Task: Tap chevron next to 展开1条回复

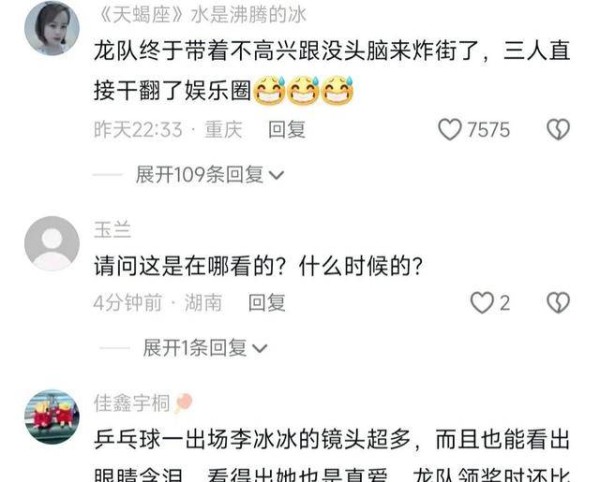Action: (x=260, y=349)
